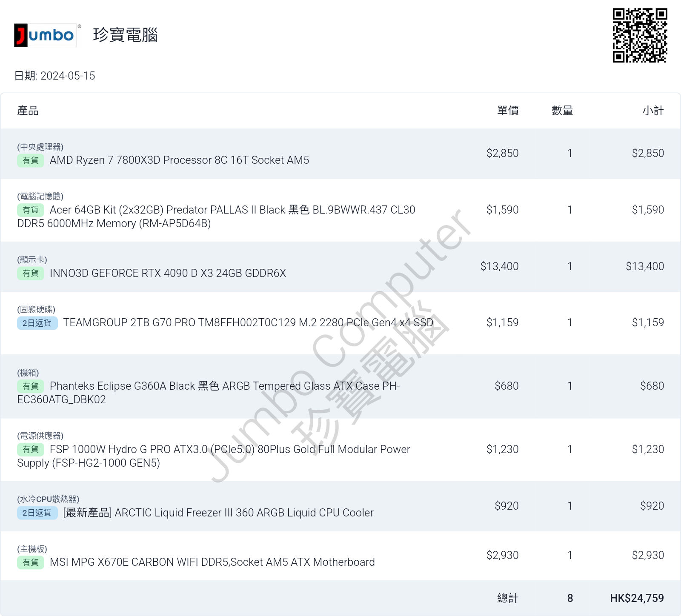Screen dimensions: 681x616
Task: Open MSI MPG X670E CARBON WIFI item
Action: click(212, 562)
